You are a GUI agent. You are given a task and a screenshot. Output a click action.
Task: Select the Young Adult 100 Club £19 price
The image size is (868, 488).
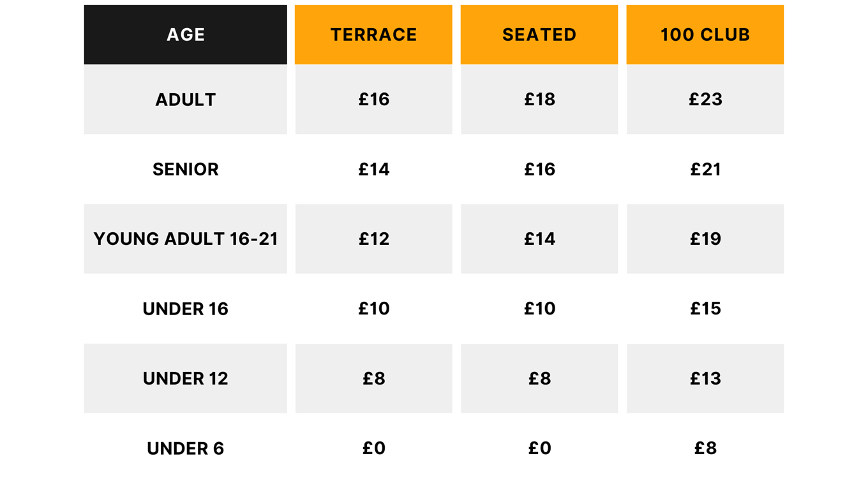tap(705, 239)
